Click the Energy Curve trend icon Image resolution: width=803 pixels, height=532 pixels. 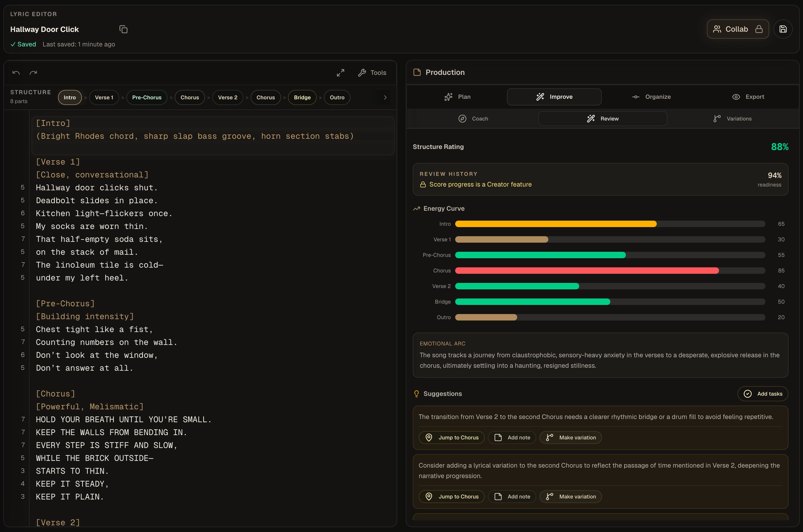(416, 209)
